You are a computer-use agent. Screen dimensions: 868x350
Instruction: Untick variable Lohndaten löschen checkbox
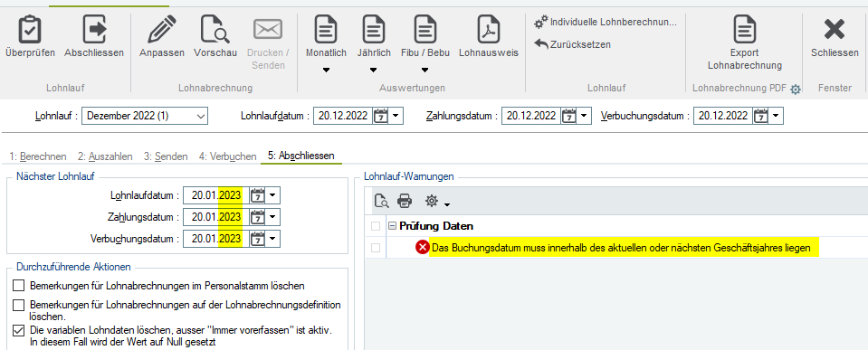(x=19, y=330)
